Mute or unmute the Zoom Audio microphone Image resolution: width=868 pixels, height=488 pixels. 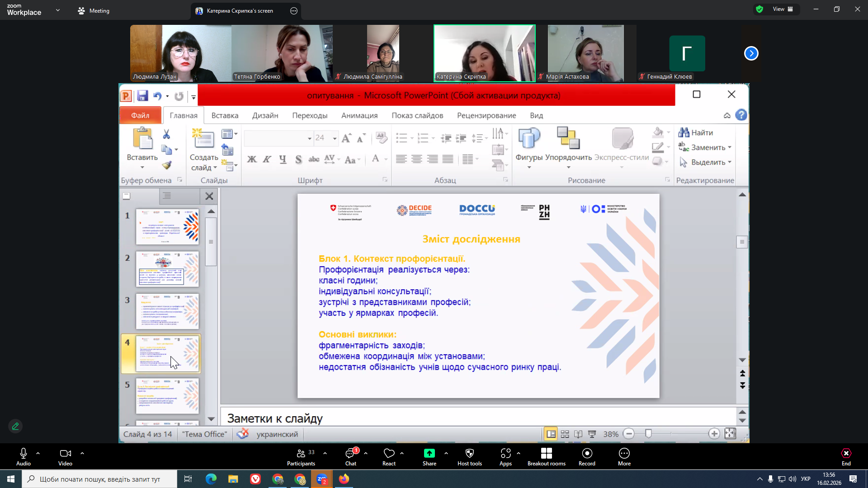click(24, 456)
